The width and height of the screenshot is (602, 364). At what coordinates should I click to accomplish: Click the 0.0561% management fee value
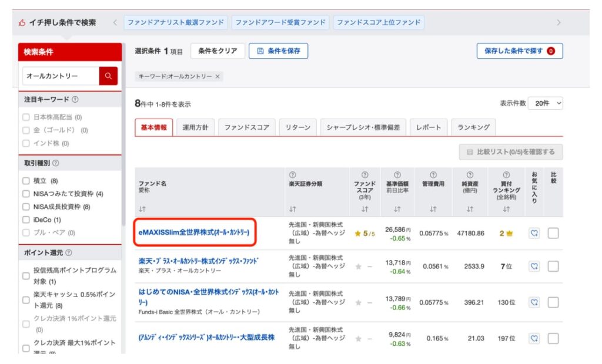tap(436, 266)
